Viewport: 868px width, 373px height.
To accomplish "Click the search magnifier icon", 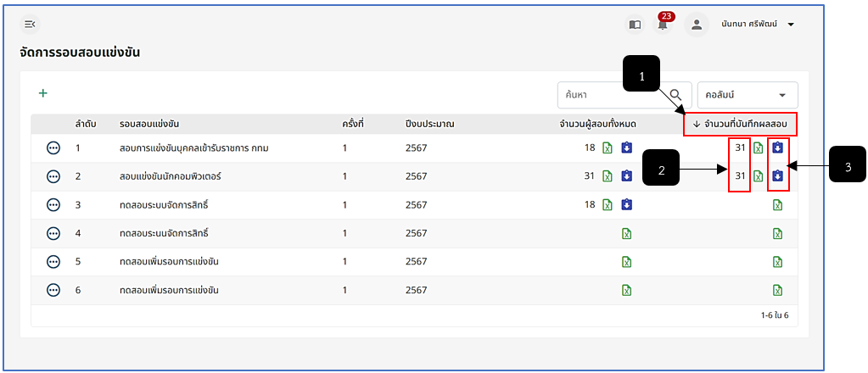I will pos(676,95).
